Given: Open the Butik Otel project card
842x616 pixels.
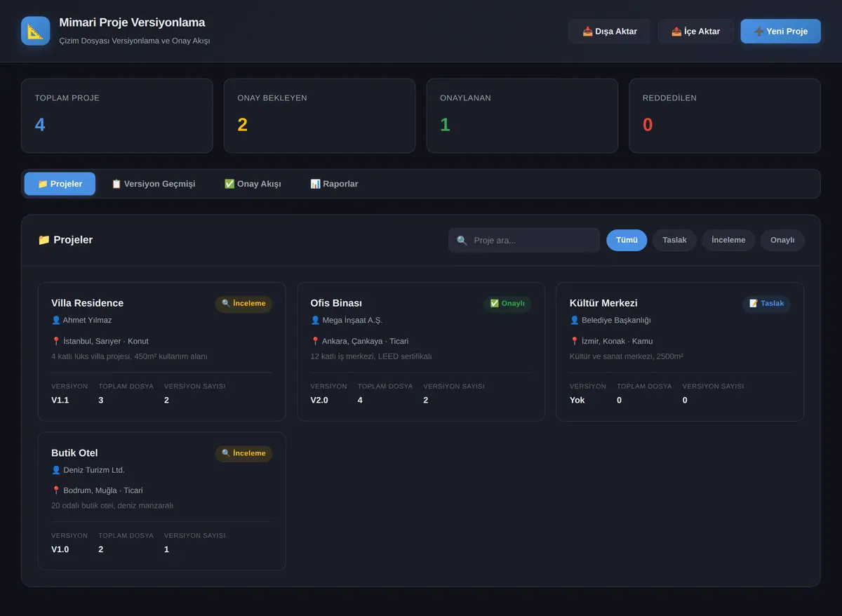Looking at the screenshot, I should [x=161, y=501].
